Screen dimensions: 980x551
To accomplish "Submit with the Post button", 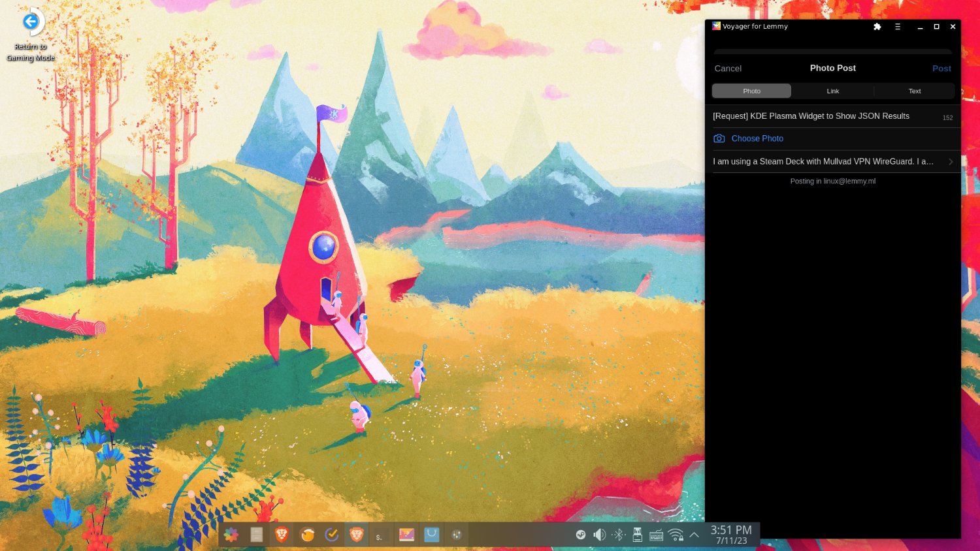I will click(x=941, y=69).
